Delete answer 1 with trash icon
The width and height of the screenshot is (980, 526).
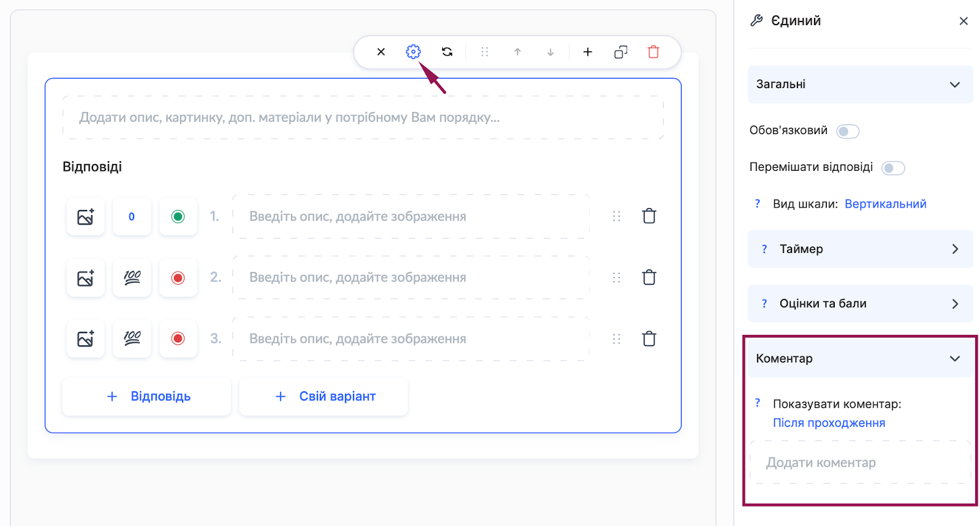click(x=649, y=216)
